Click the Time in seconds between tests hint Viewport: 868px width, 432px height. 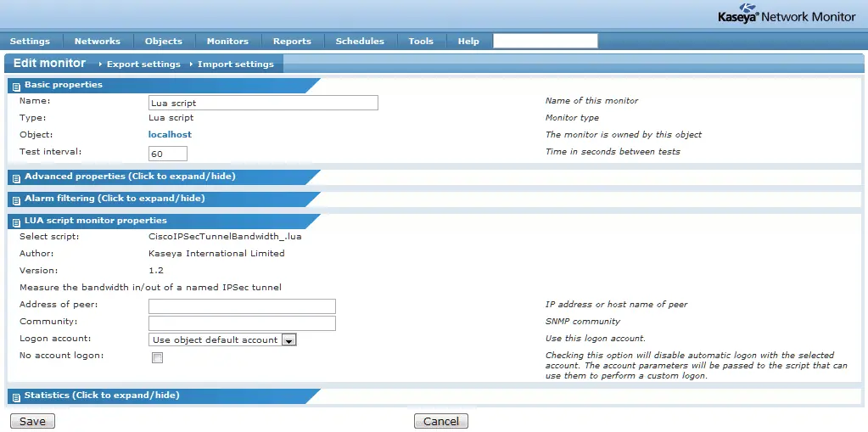pos(613,151)
